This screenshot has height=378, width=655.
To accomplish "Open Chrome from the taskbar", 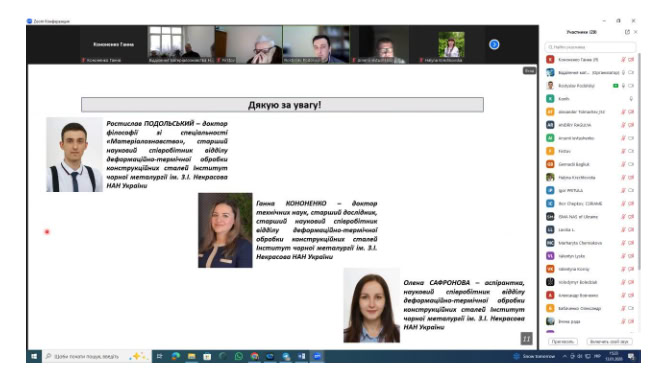I will (x=254, y=356).
